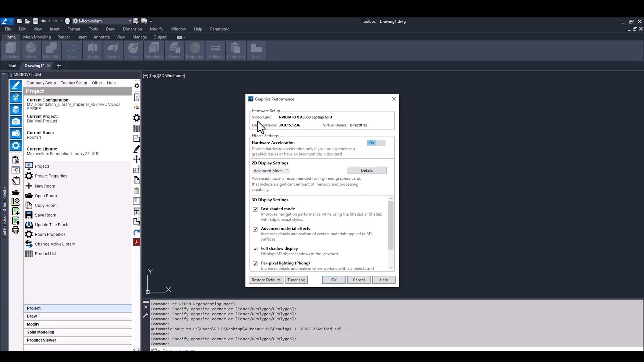Viewport: 644px width, 362px height.
Task: Click the Open folder icon in quick access toolbar
Action: pos(27,21)
